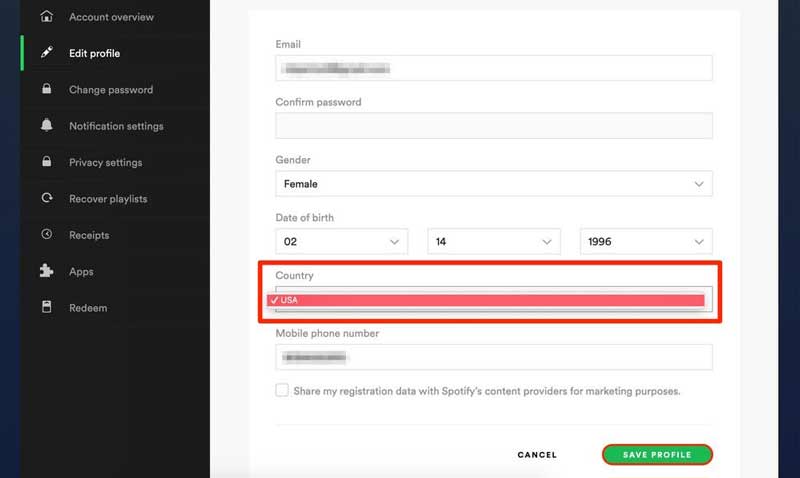Screen dimensions: 800x478
Task: Click the Redeem card icon
Action: [x=46, y=307]
